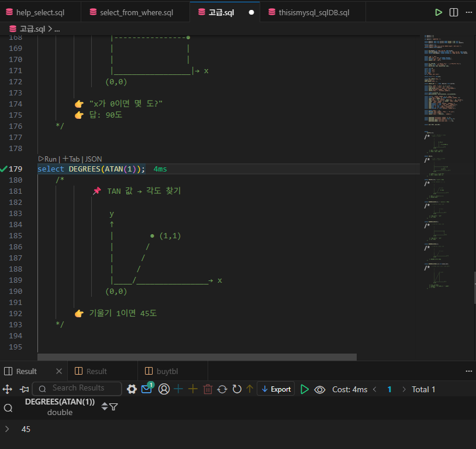Click the page number 1
Image resolution: width=476 pixels, height=449 pixels.
pyautogui.click(x=389, y=389)
